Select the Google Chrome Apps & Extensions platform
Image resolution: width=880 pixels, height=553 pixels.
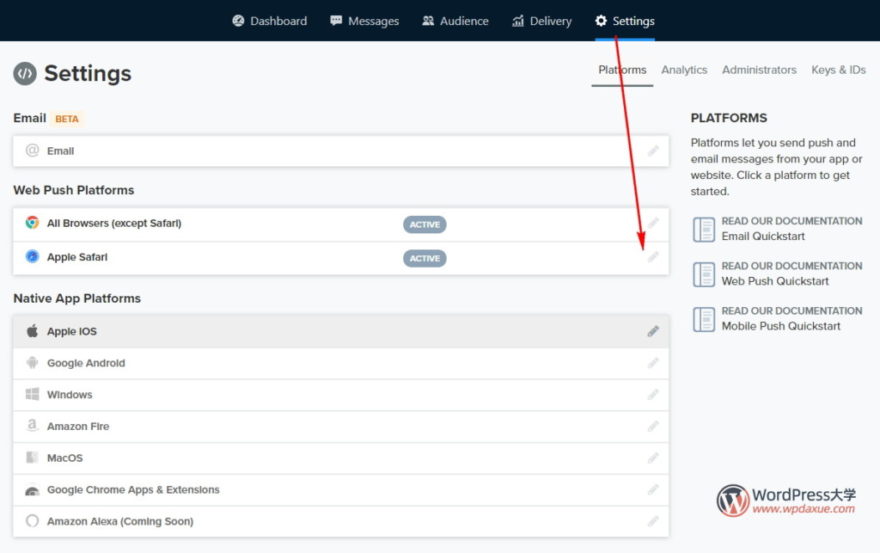(133, 490)
